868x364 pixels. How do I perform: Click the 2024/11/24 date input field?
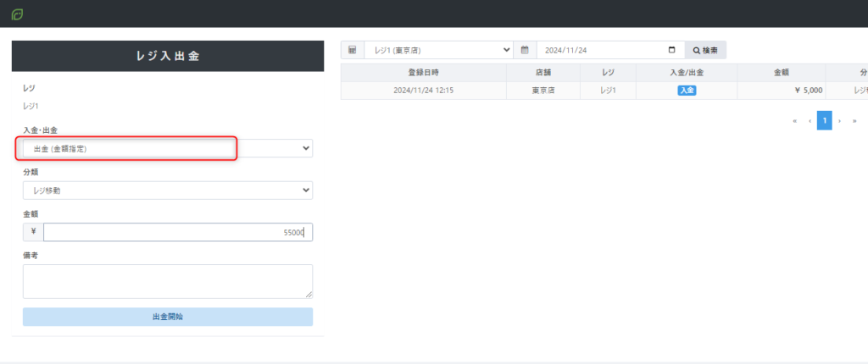point(610,50)
